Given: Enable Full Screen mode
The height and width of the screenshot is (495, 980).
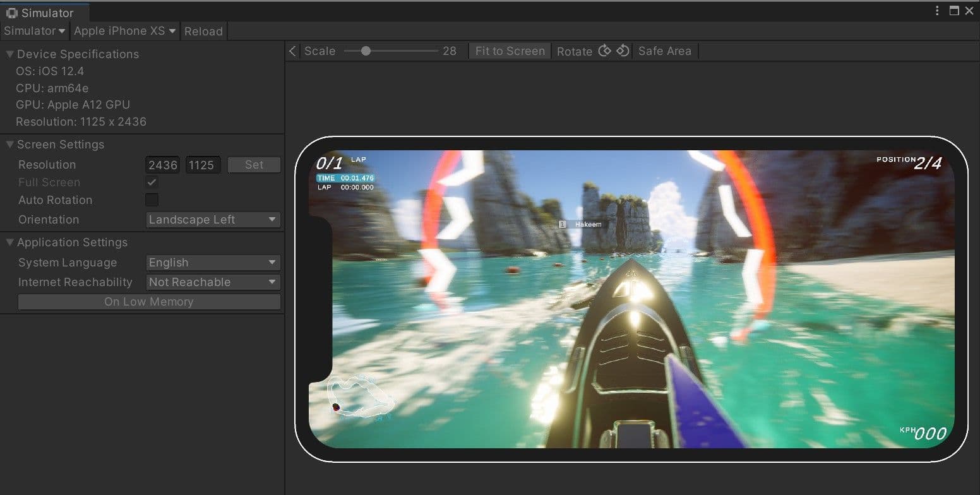Looking at the screenshot, I should point(152,182).
